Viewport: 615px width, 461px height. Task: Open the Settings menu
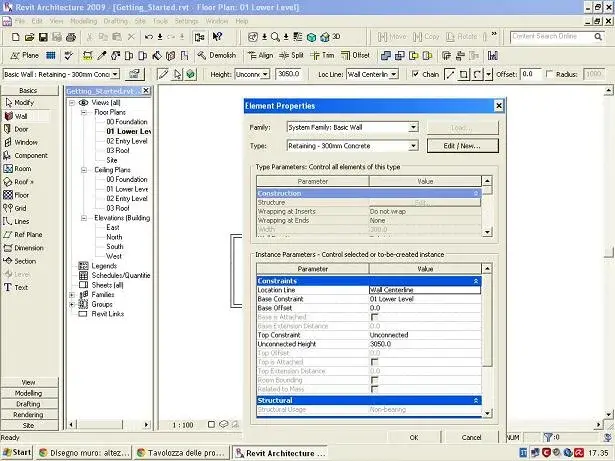point(186,21)
